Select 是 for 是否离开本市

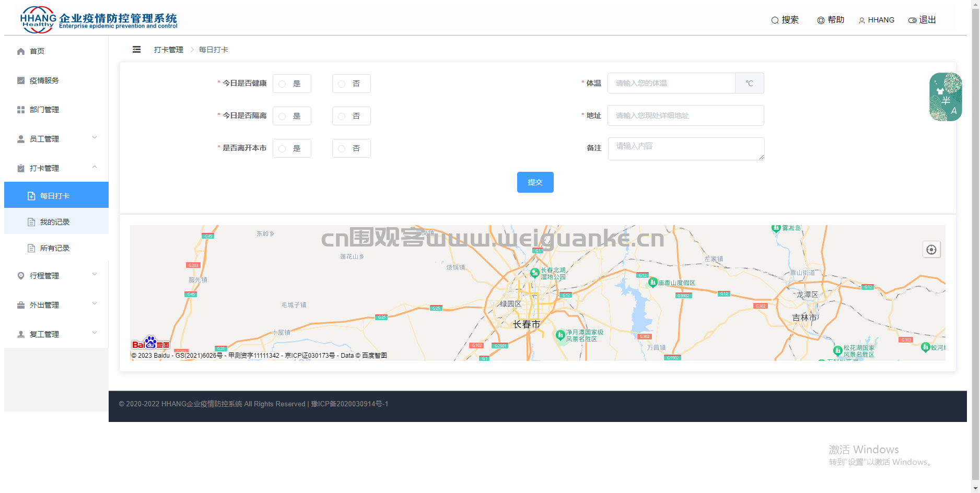pyautogui.click(x=291, y=148)
